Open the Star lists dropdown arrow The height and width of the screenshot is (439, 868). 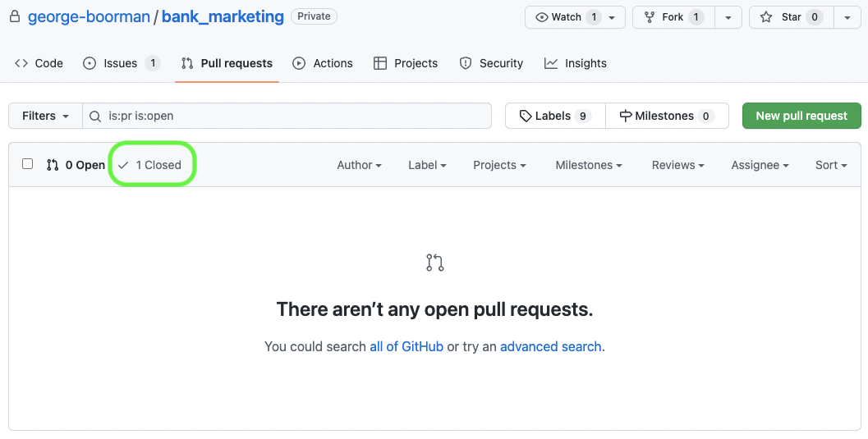coord(847,18)
